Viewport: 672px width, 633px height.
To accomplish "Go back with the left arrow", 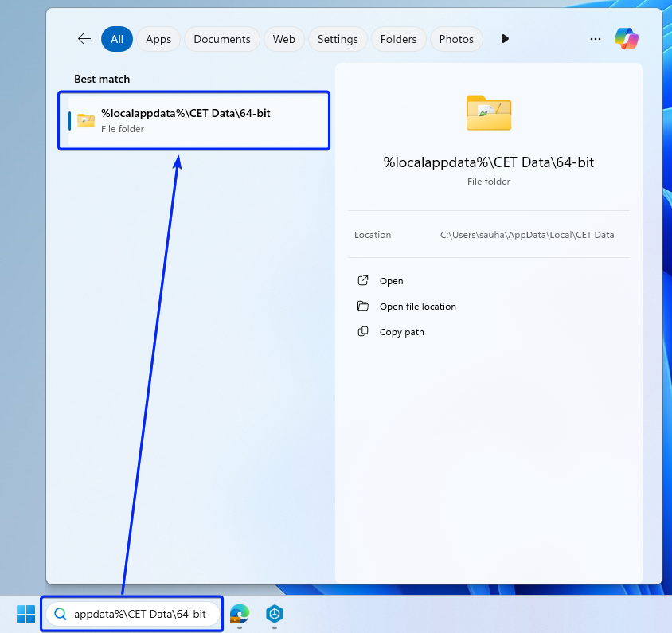I will point(84,39).
